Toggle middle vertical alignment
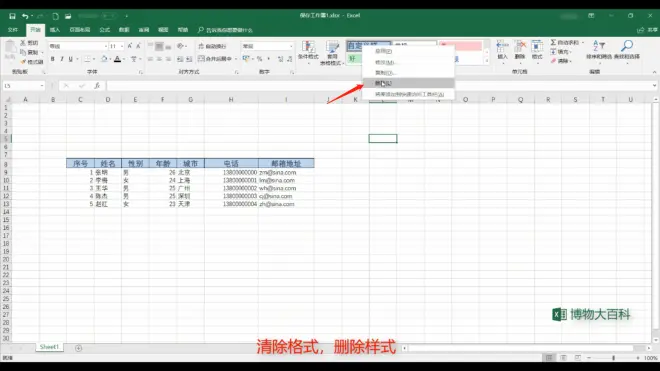 [159, 46]
